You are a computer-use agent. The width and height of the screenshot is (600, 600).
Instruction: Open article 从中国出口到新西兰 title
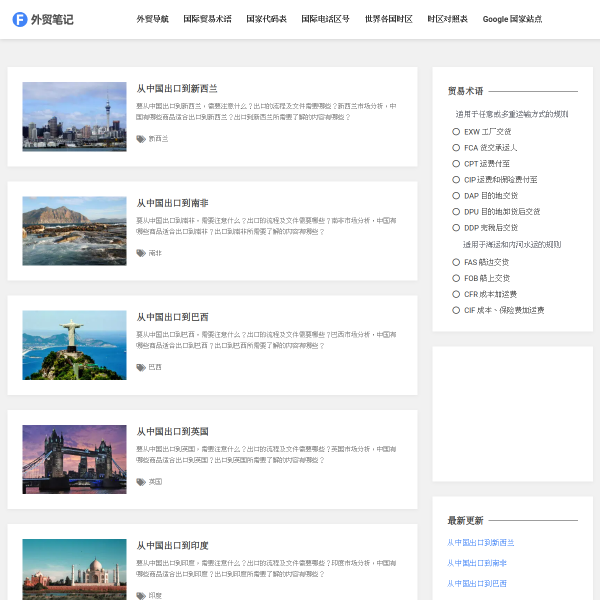click(177, 89)
